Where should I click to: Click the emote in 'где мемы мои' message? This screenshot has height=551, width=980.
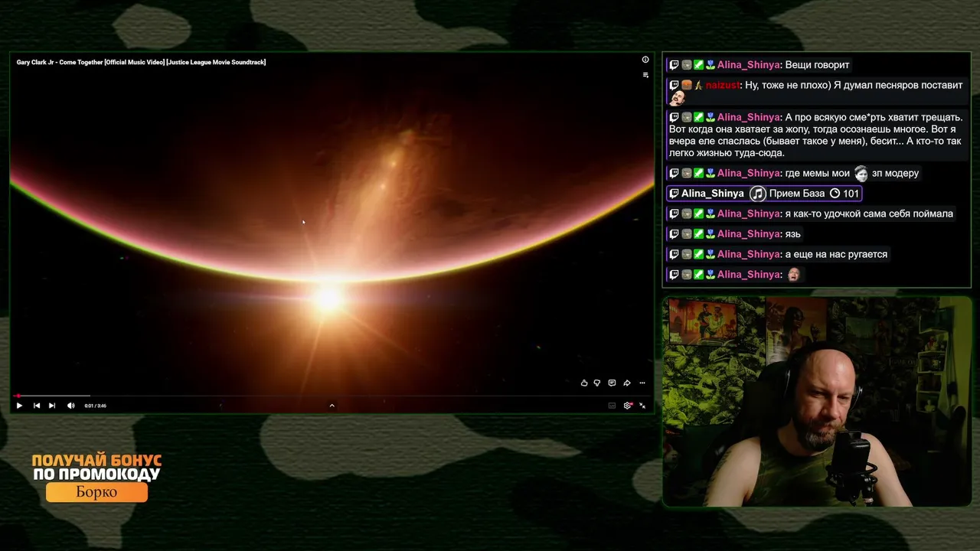click(x=861, y=173)
